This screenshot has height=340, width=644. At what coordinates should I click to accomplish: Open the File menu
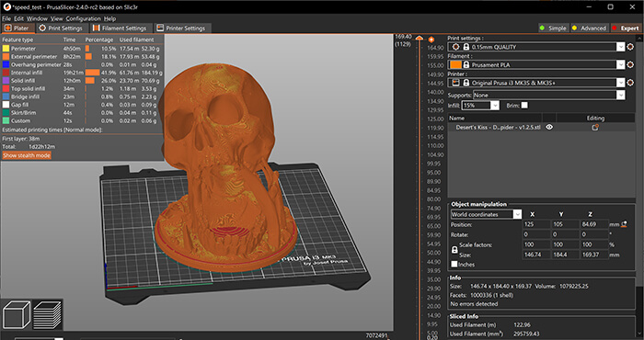pyautogui.click(x=6, y=18)
